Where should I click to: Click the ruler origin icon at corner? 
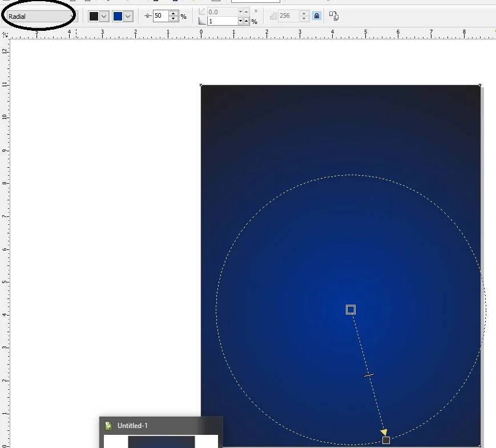click(x=5, y=34)
